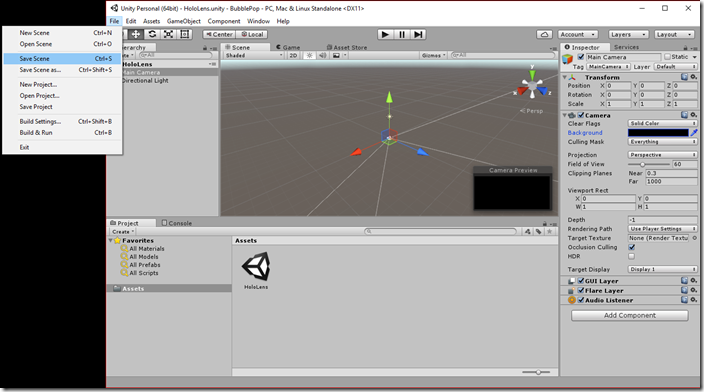Viewport: 704px width, 392px height.
Task: Open the Layers dropdown
Action: pyautogui.click(x=628, y=34)
